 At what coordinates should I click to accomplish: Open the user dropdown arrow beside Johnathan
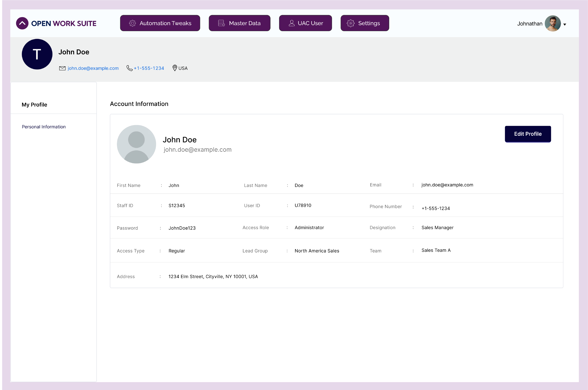(565, 24)
